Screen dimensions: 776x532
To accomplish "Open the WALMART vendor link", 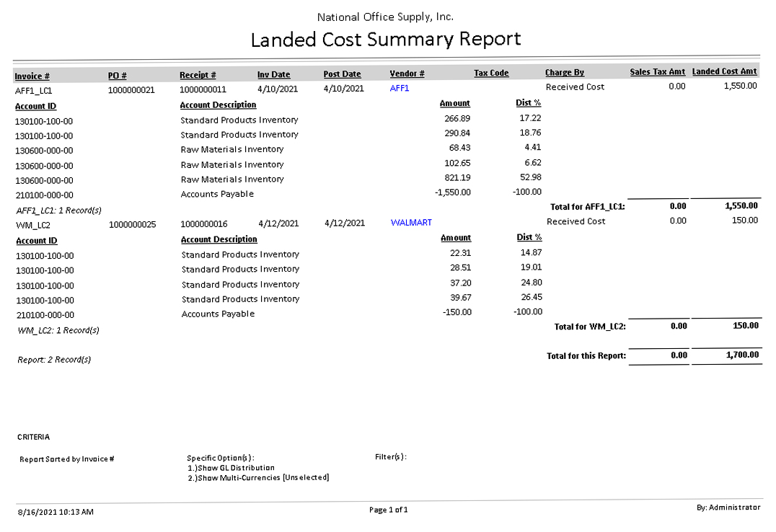I will pos(411,223).
